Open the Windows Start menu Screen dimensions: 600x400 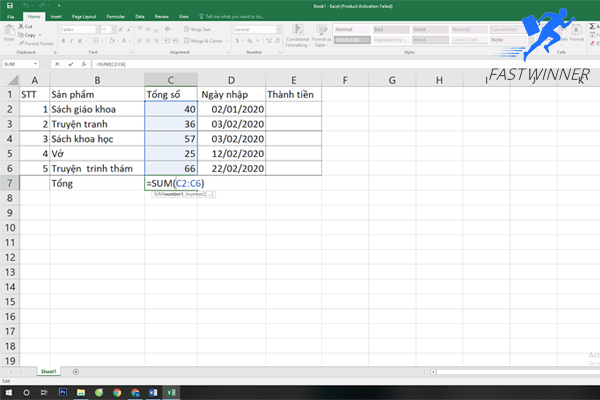[8, 392]
